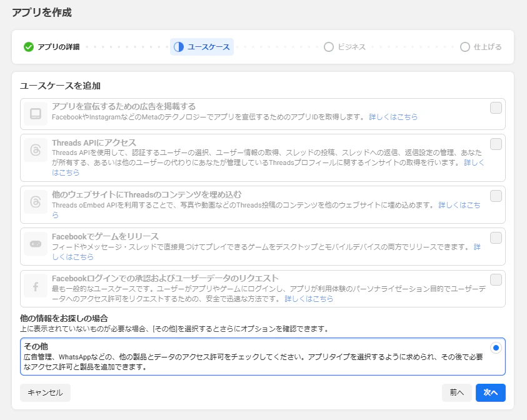Click the half-filled circle icon beside ユースケース
The width and height of the screenshot is (527, 420).
click(x=179, y=47)
